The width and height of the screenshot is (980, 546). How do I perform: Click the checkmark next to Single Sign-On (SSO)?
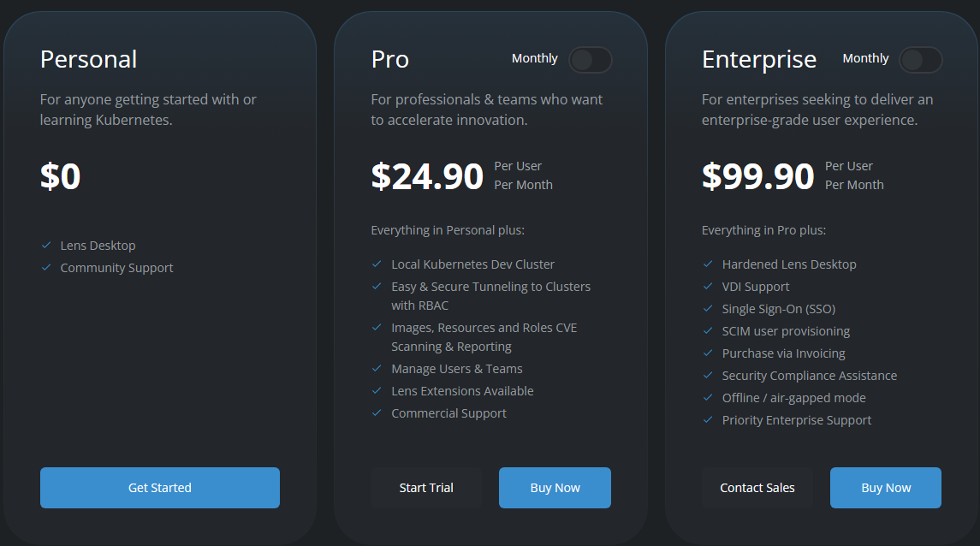click(708, 309)
